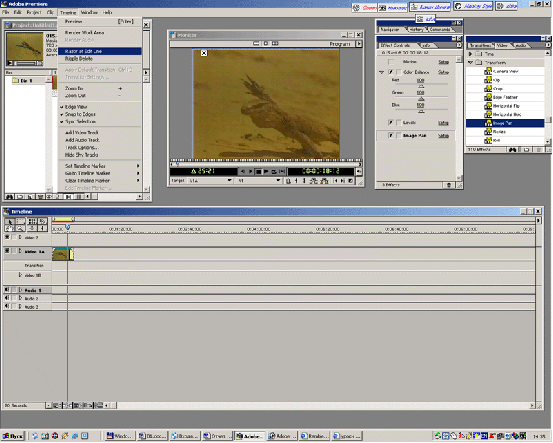Viewport: 553px width, 443px height.
Task: Collapse the Transform folder in effects list
Action: tap(470, 62)
